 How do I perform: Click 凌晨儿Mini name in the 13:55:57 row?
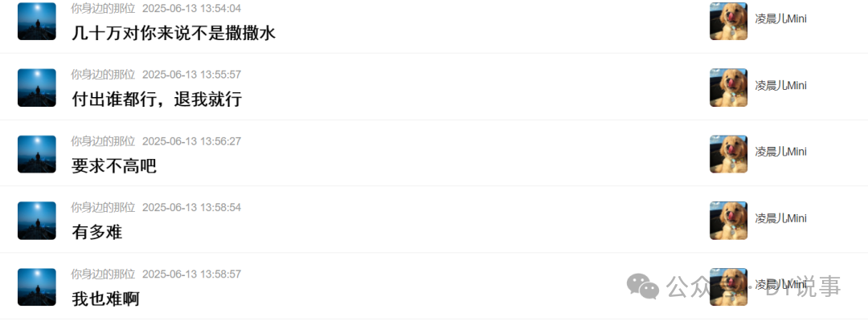tap(780, 86)
